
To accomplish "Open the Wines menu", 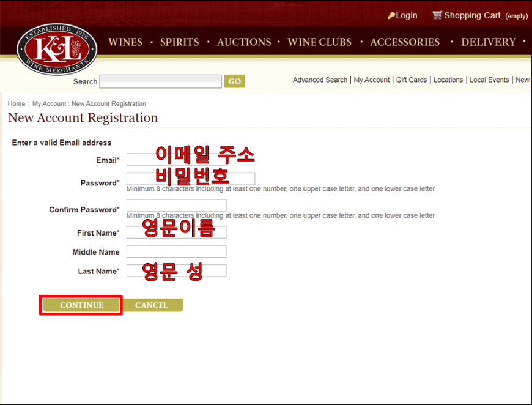I will (125, 42).
